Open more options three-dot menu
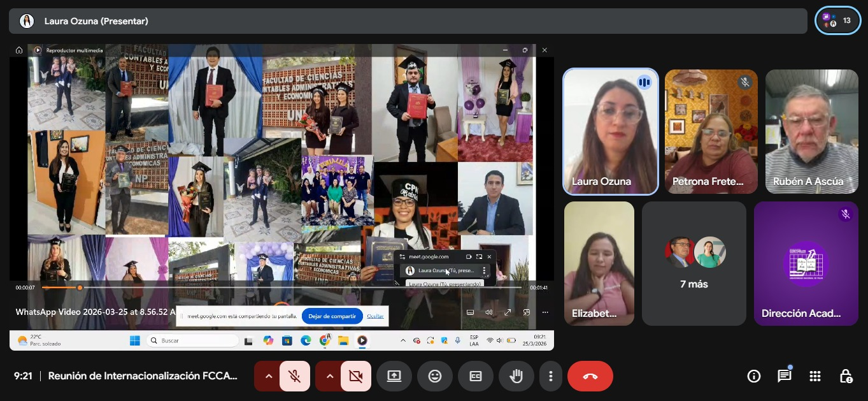Screen dimensions: 868x401 point(550,376)
